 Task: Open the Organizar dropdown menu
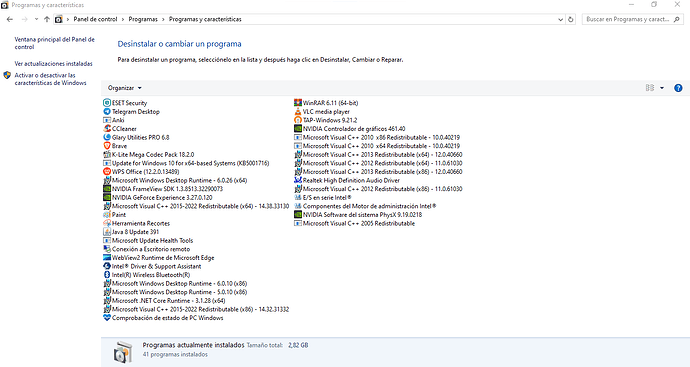(x=125, y=88)
